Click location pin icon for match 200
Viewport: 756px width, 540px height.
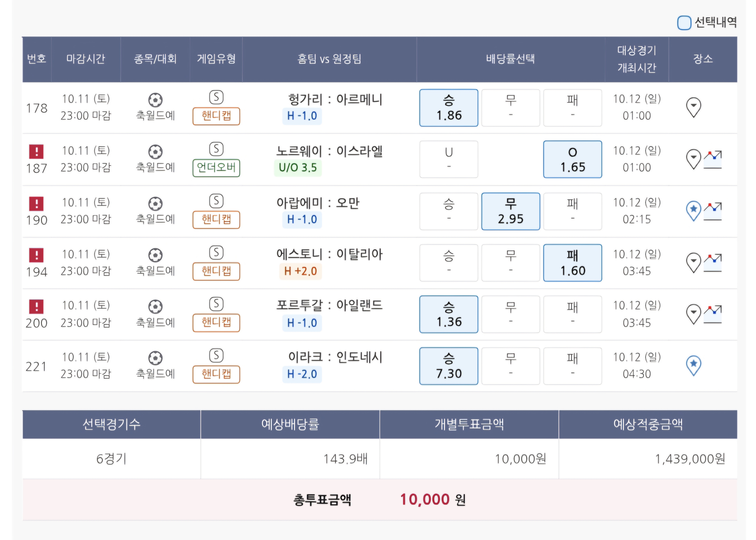[x=693, y=314]
